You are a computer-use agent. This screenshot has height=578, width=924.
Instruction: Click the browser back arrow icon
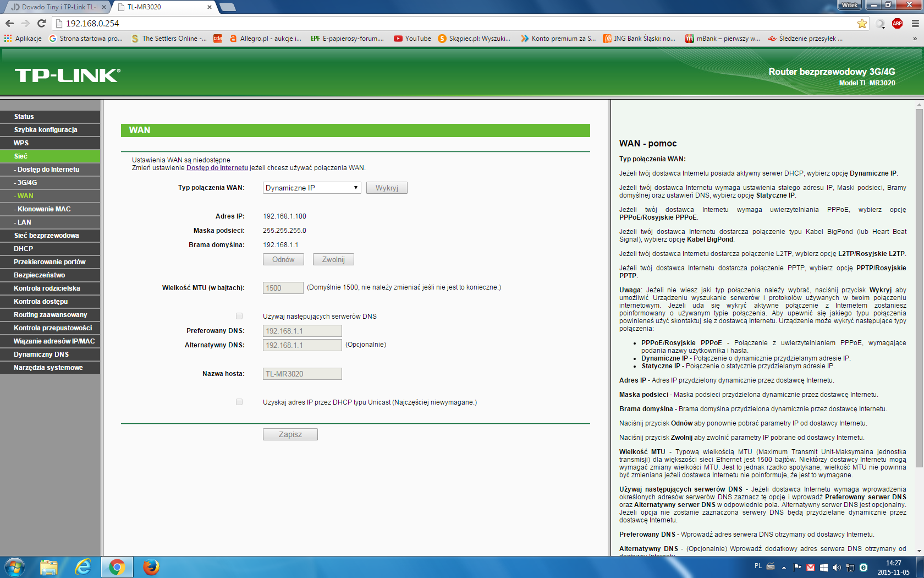(9, 23)
